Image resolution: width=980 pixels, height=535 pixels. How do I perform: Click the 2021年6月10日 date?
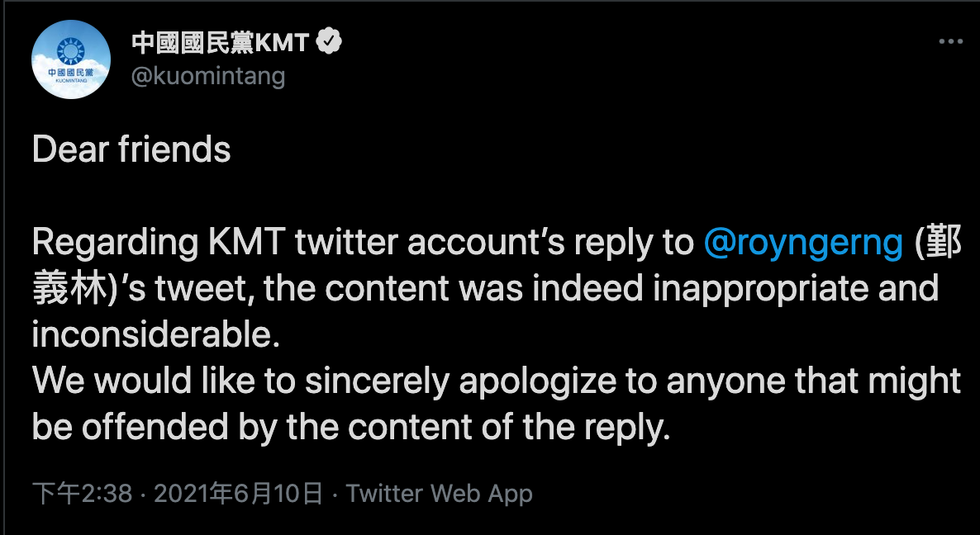pos(238,494)
